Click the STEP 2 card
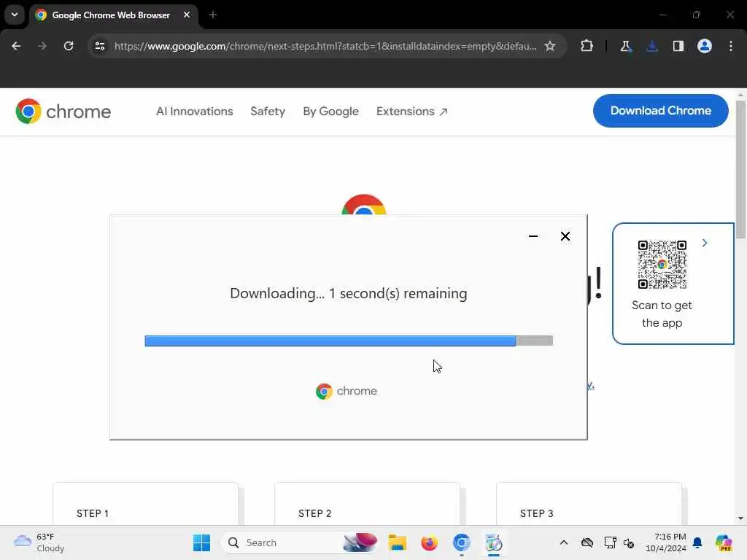The image size is (747, 560). click(x=368, y=505)
